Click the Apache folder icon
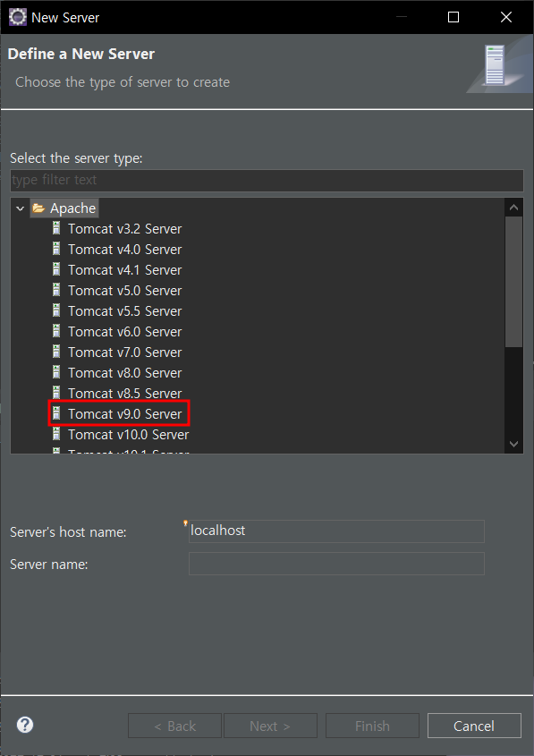534x756 pixels. pos(38,208)
